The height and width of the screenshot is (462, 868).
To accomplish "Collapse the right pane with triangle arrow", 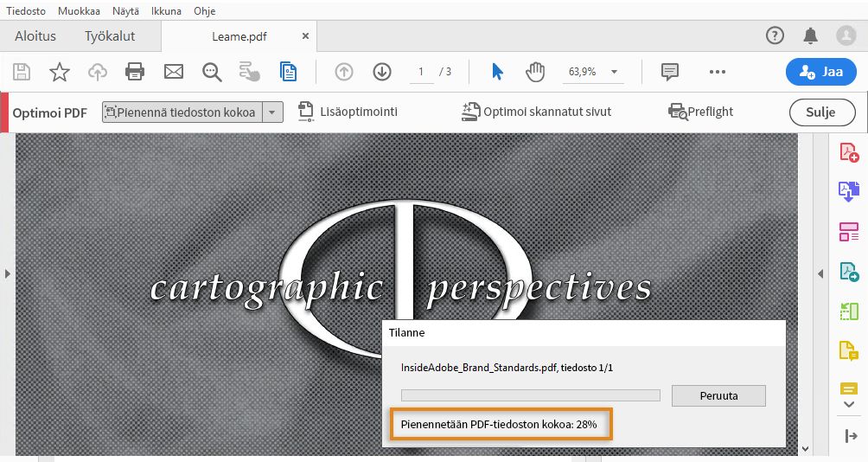I will (x=820, y=273).
